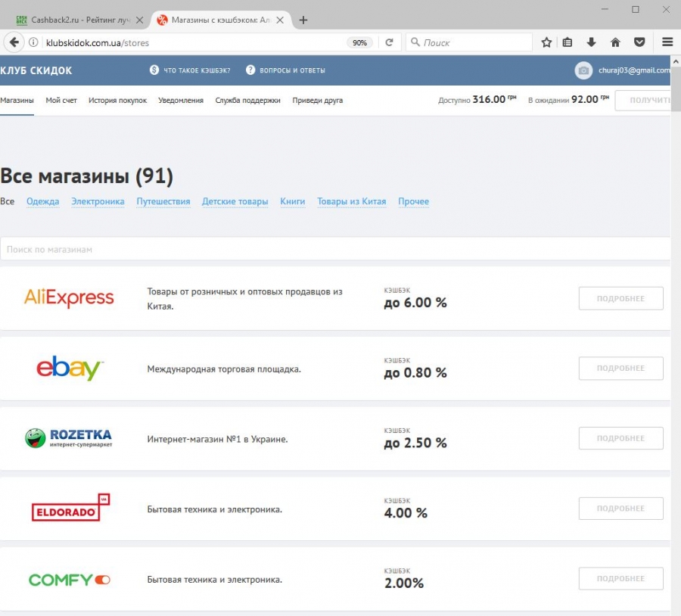The width and height of the screenshot is (681, 616).
Task: Click the Rozetka store logo
Action: click(x=69, y=438)
